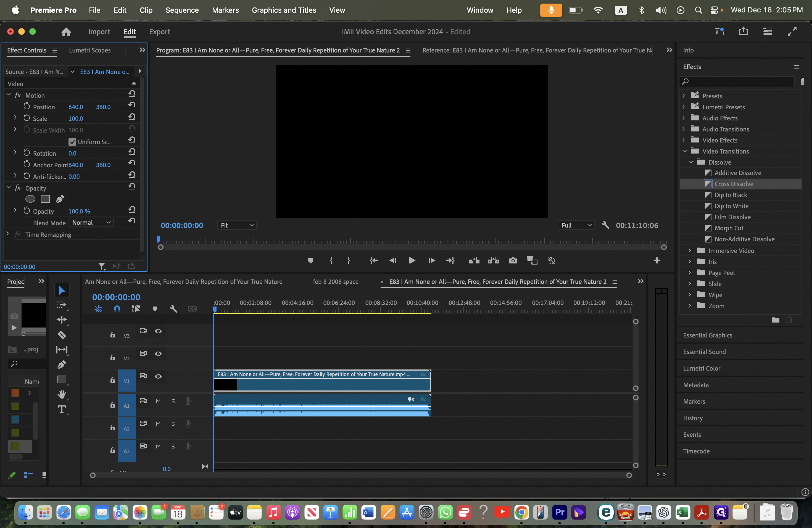Screen dimensions: 812x528
Task: Click the Go to Out point button
Action: [x=450, y=261]
